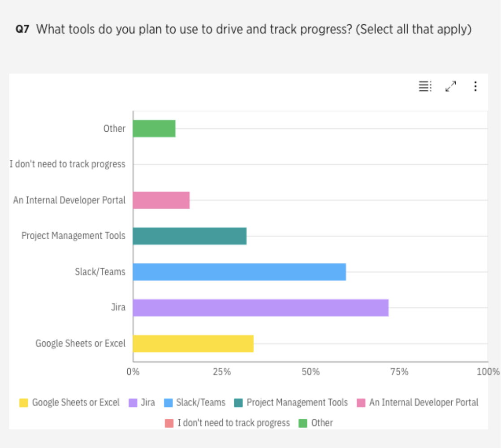Click the green Other bar
Image resolution: width=501 pixels, height=448 pixels.
pos(154,129)
